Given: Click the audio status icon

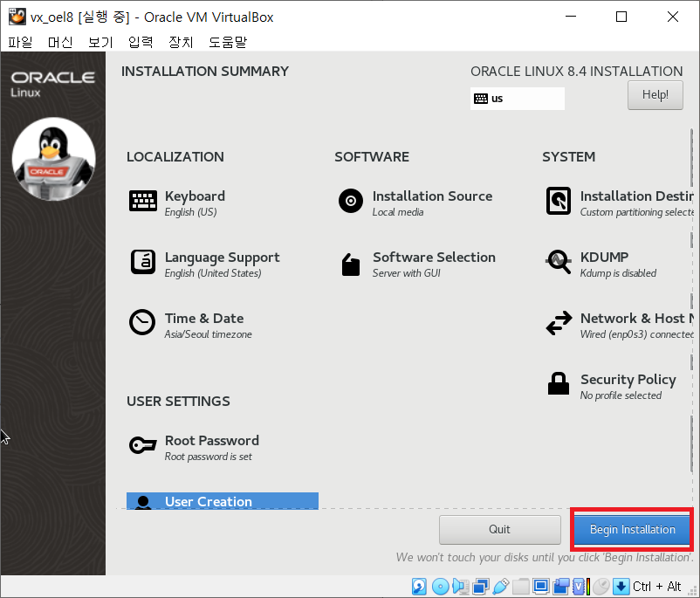Looking at the screenshot, I should (x=461, y=586).
